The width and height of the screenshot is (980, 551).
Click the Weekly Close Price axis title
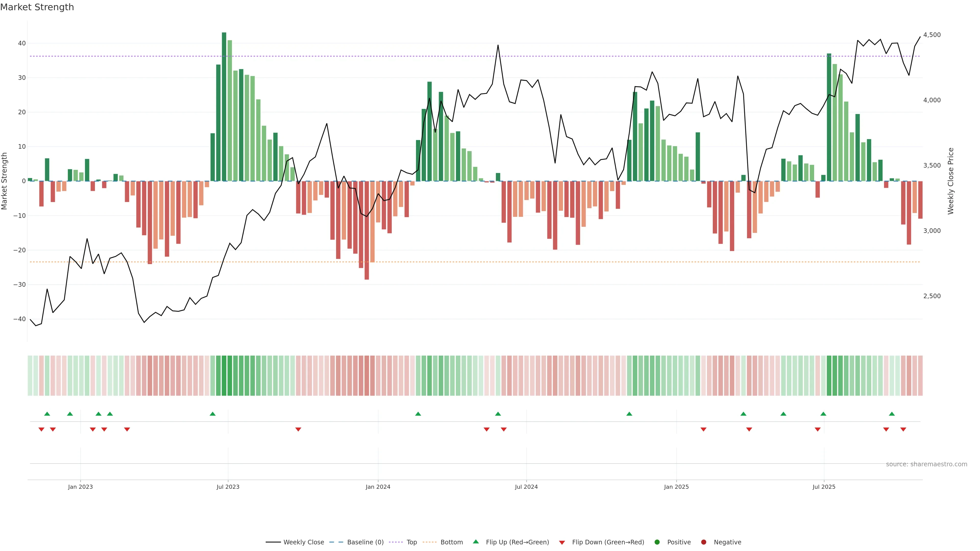tap(951, 181)
